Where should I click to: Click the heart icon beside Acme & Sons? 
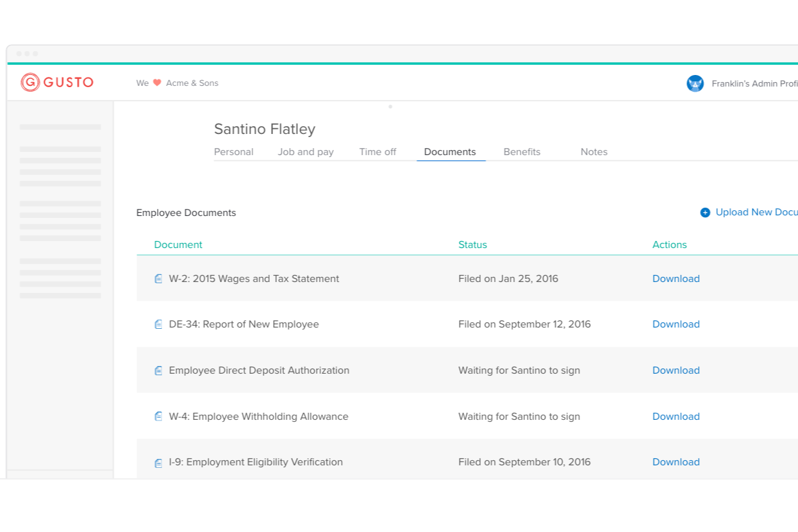point(157,83)
